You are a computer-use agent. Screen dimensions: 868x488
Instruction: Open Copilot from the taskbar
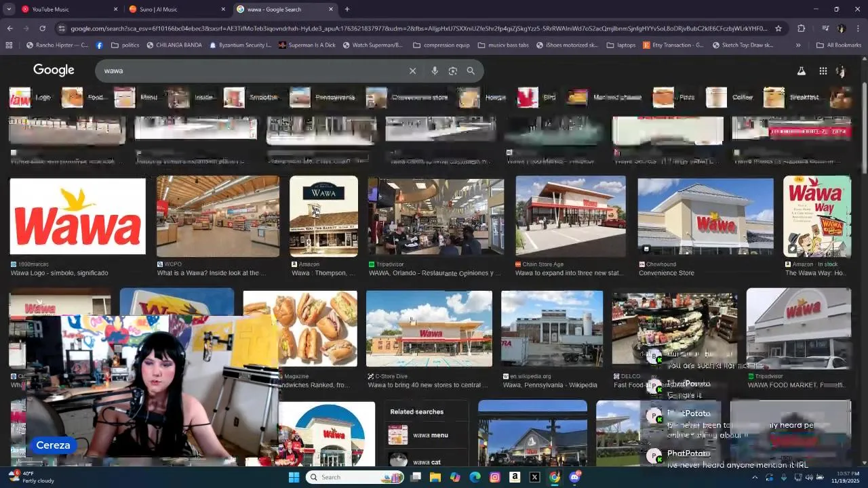(455, 477)
